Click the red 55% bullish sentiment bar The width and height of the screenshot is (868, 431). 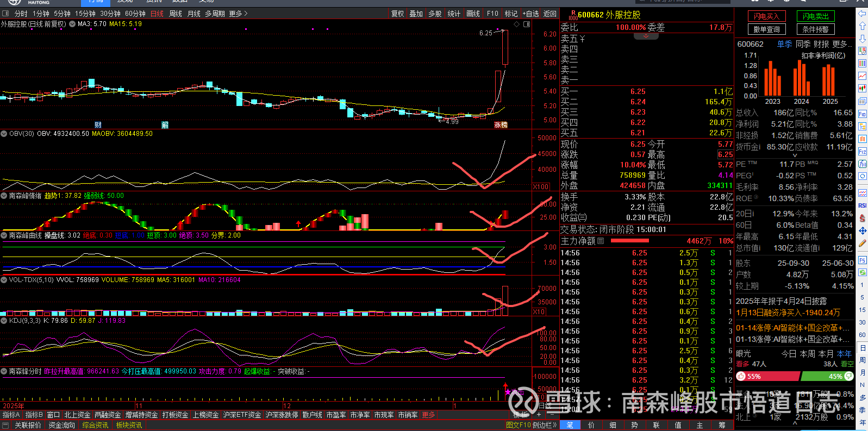coord(768,376)
